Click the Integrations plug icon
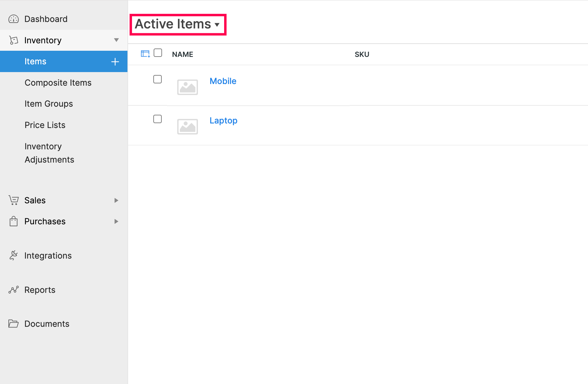Screen dimensions: 588x384 (x=14, y=255)
